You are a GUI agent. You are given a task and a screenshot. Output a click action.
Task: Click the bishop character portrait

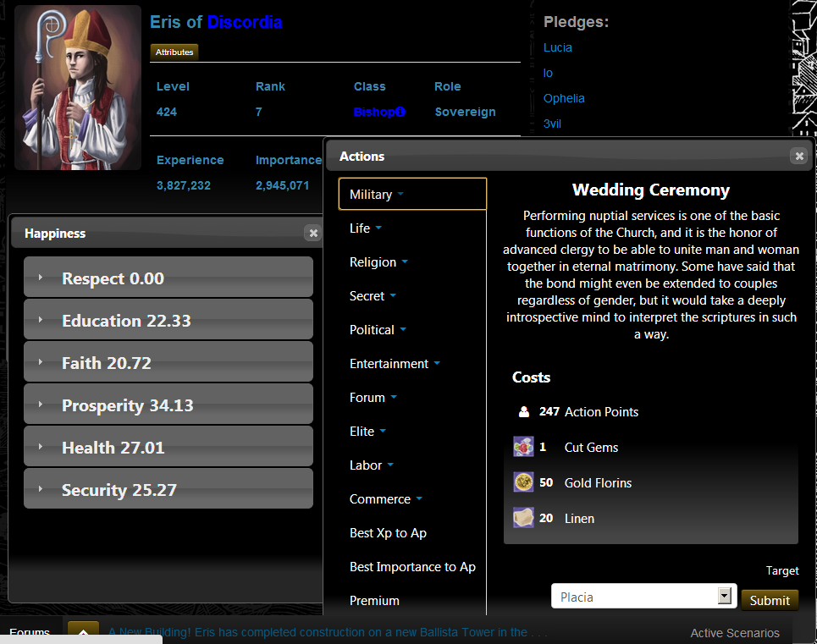click(x=78, y=87)
